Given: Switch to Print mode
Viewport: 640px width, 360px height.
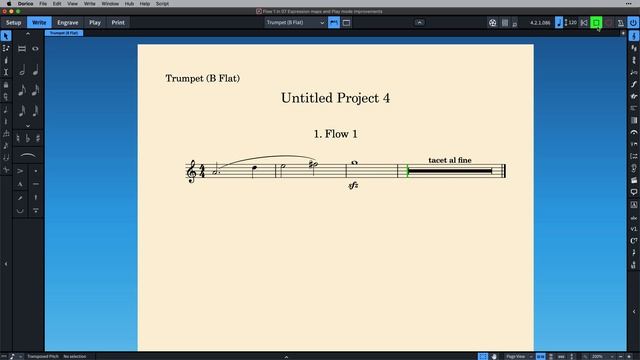Looking at the screenshot, I should click(x=118, y=22).
